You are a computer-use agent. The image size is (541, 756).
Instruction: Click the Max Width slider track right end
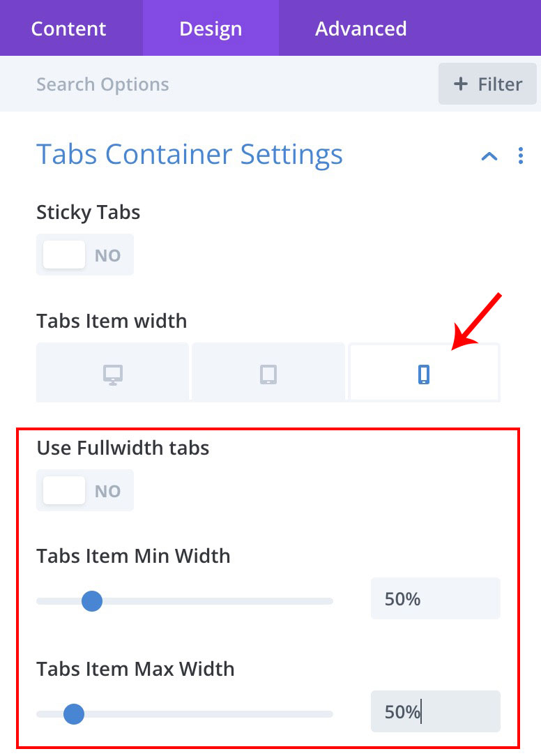point(329,713)
